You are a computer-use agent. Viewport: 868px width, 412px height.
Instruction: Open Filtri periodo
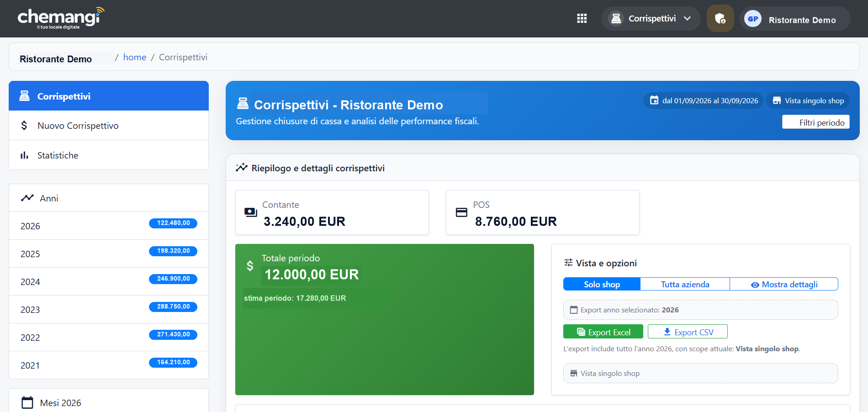coord(816,122)
